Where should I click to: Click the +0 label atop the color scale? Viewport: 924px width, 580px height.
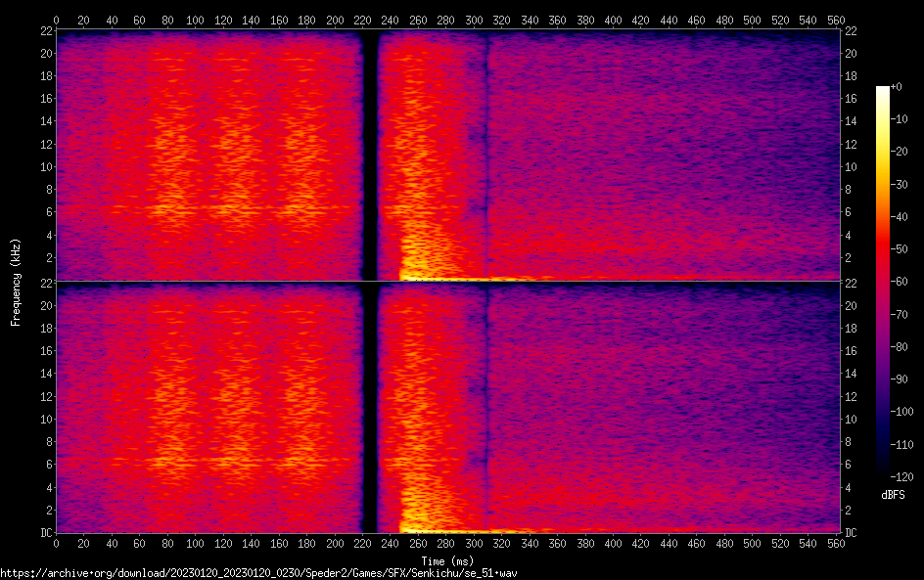click(896, 87)
